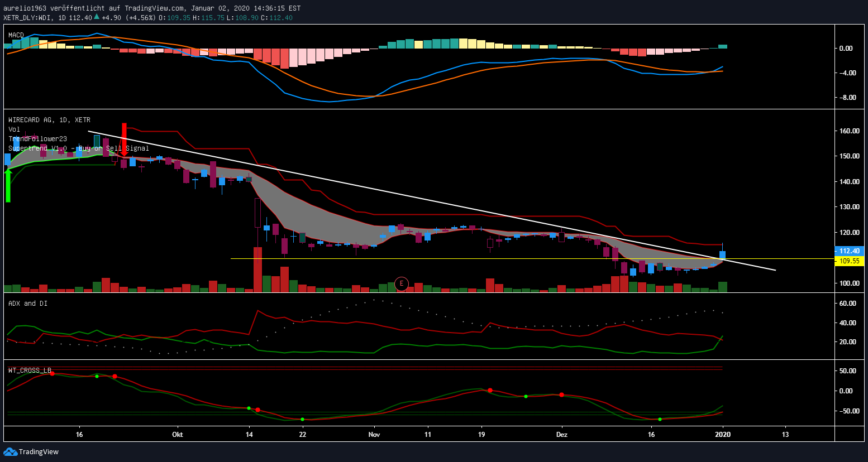The height and width of the screenshot is (462, 868).
Task: Click the ADX and DI label
Action: click(28, 304)
